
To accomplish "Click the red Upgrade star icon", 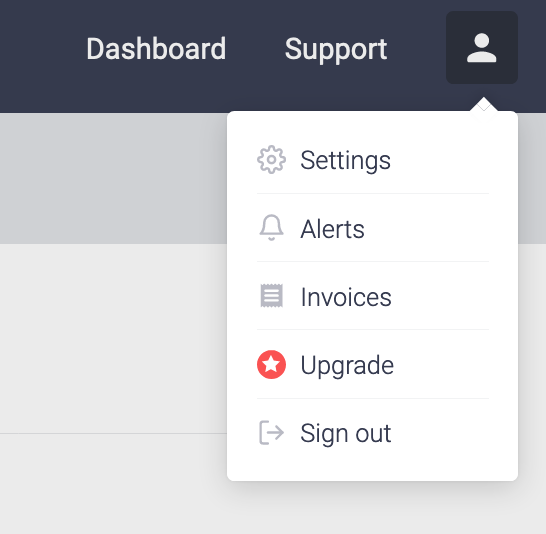I will click(271, 364).
